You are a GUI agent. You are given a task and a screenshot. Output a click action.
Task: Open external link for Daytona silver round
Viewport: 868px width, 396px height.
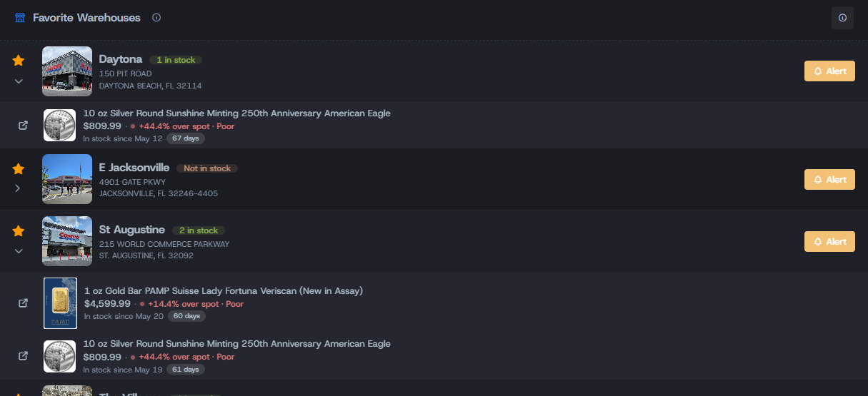(x=23, y=126)
